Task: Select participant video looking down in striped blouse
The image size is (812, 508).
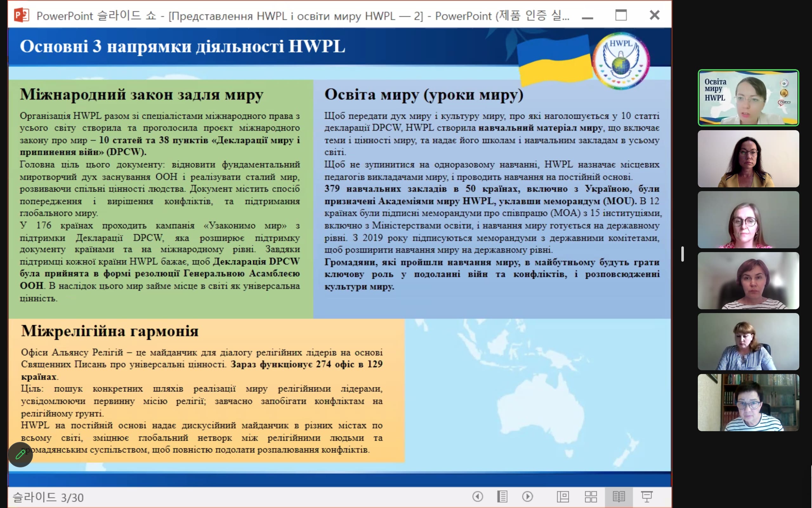Action: [748, 342]
